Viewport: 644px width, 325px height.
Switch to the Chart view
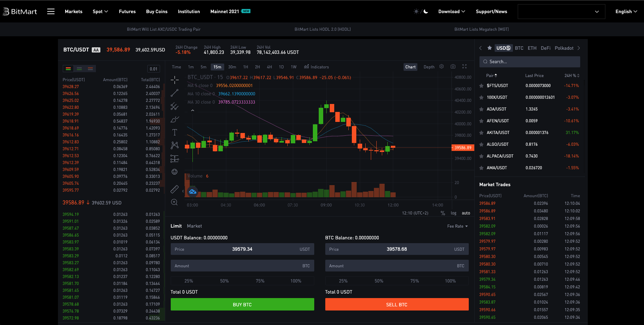(x=410, y=67)
